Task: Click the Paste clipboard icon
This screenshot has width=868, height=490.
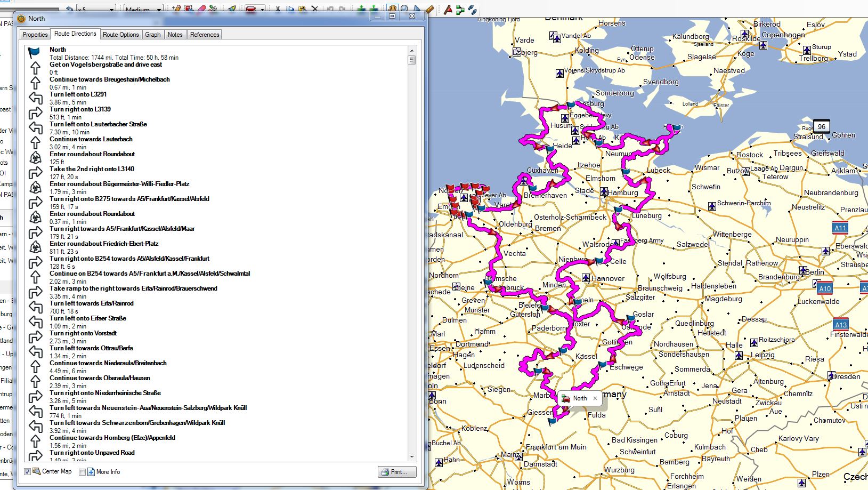Action: 302,9
